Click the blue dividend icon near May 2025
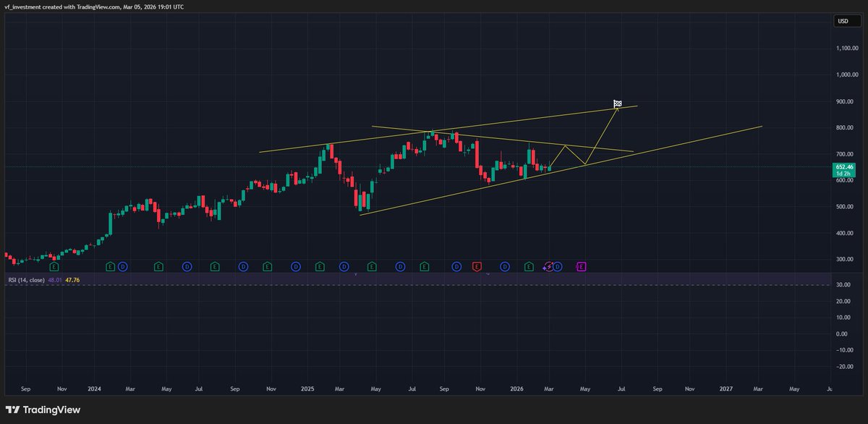Screen dimensions: 868x424 401,266
